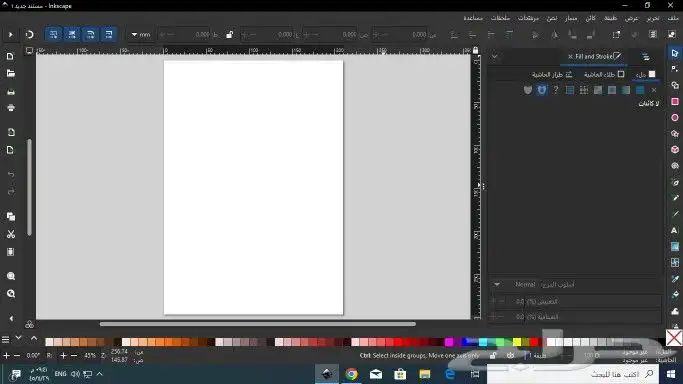
Task: Click the Import icon in commands bar
Action: click(10, 132)
